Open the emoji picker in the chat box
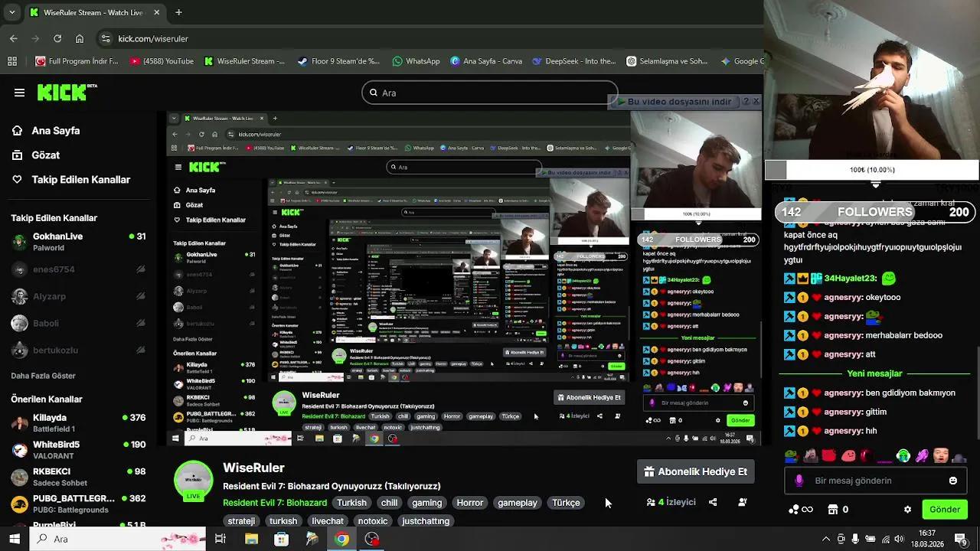This screenshot has height=551, width=980. [952, 481]
